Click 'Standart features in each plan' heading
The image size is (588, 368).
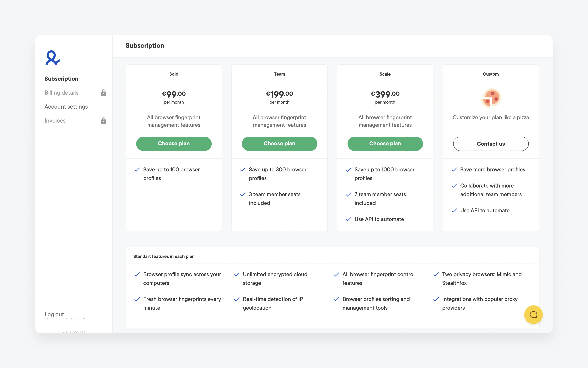coord(164,256)
